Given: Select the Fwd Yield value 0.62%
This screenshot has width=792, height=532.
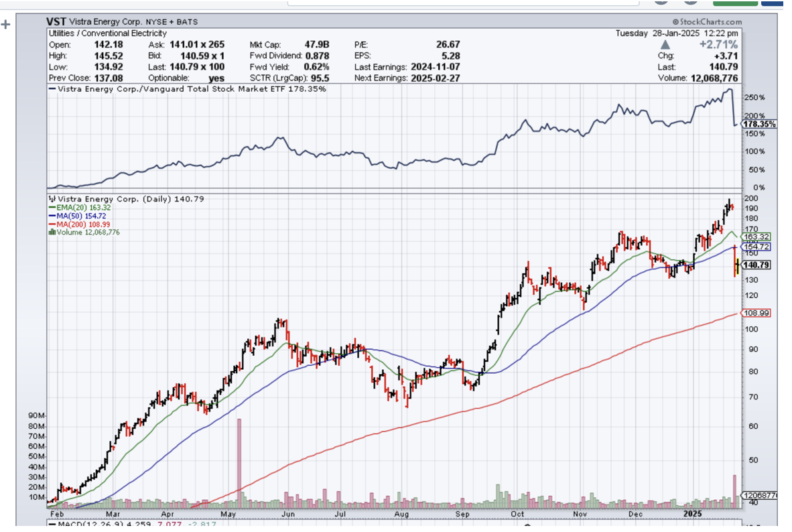Looking at the screenshot, I should [x=316, y=67].
